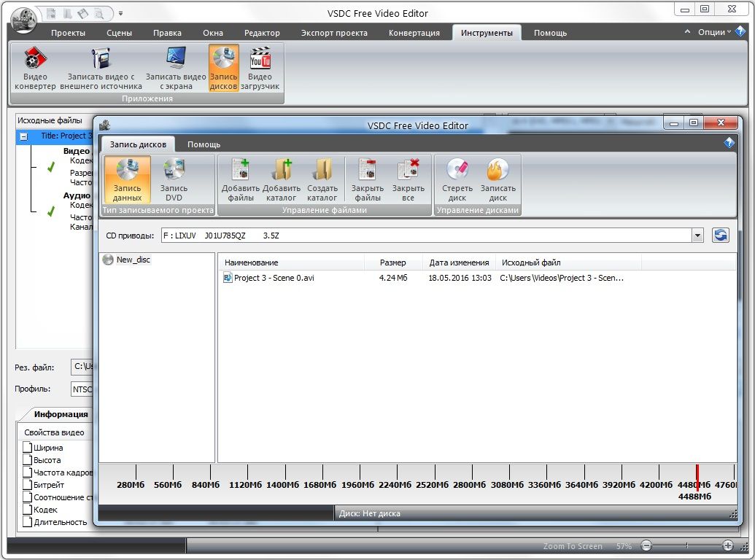The height and width of the screenshot is (560, 755).
Task: Click the Закрыть файлы icon
Action: tap(368, 179)
